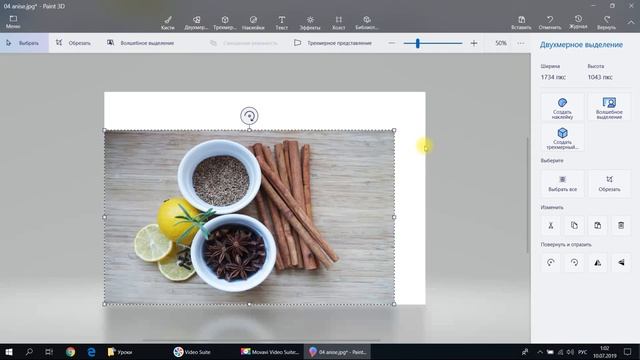Image resolution: width=640 pixels, height=360 pixels.
Task: Click the Copy icon
Action: [574, 225]
